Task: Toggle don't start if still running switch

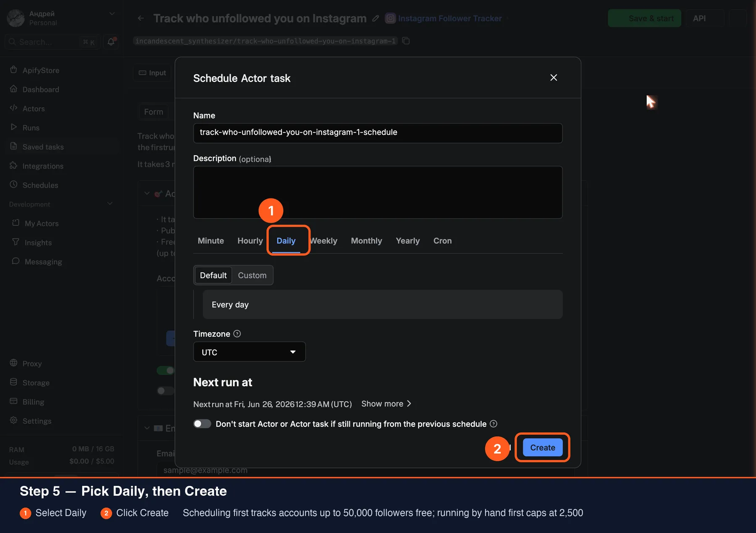Action: (202, 424)
